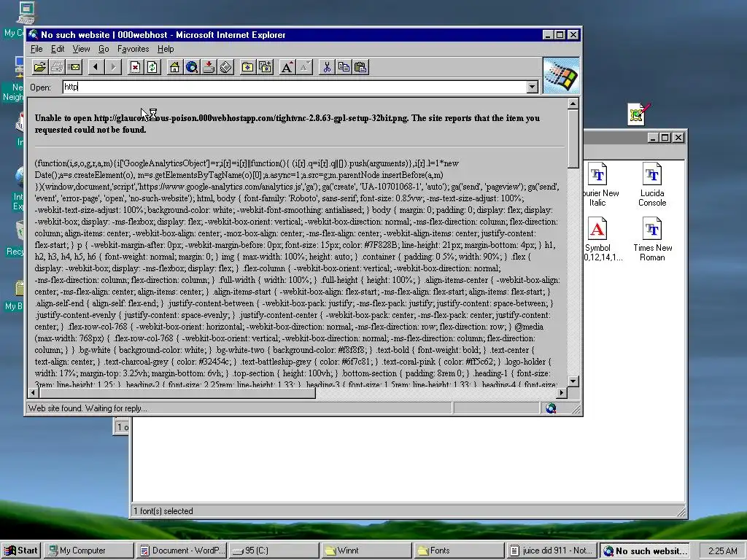The width and height of the screenshot is (747, 560).
Task: Click the taskbar clock showing 2:25 AM
Action: click(x=722, y=551)
